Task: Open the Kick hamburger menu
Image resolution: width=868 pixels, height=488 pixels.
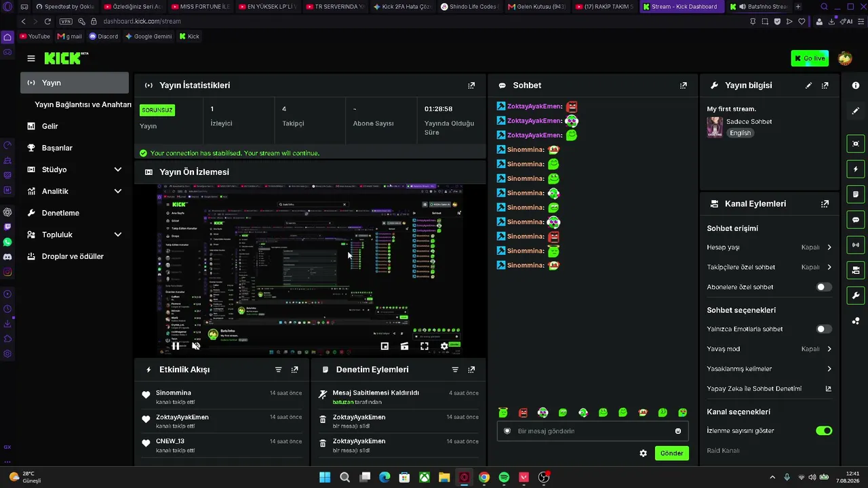Action: (x=31, y=58)
